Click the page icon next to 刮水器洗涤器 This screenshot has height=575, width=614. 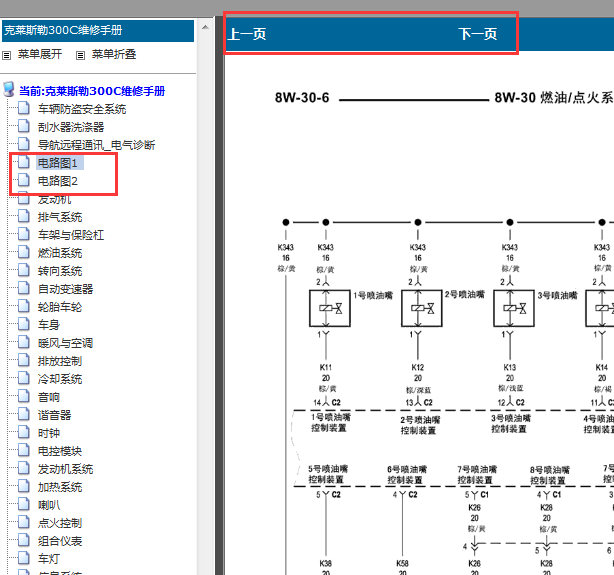(x=24, y=126)
